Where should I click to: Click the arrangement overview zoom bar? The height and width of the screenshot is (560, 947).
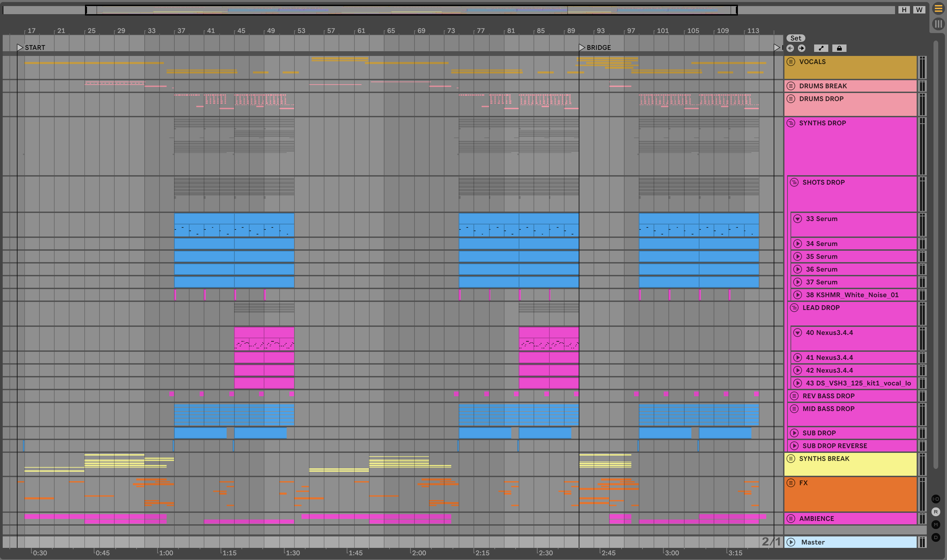pos(411,10)
